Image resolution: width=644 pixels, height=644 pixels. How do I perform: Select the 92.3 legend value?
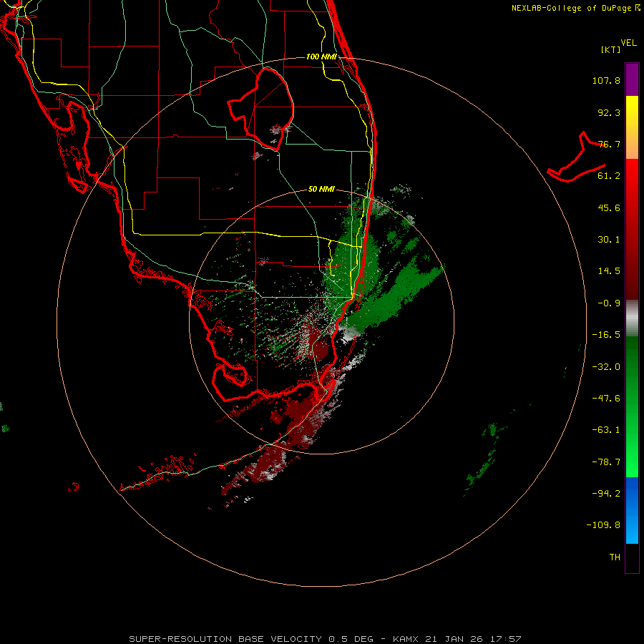[x=609, y=112]
